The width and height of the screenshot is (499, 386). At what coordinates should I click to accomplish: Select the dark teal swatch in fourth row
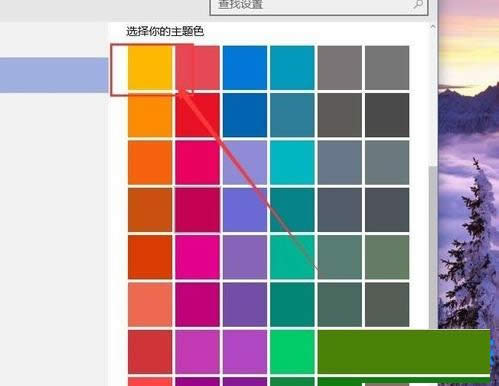[292, 210]
